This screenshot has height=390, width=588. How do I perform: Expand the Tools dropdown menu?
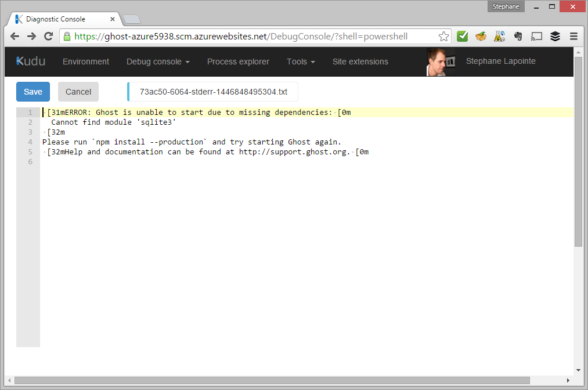[301, 62]
